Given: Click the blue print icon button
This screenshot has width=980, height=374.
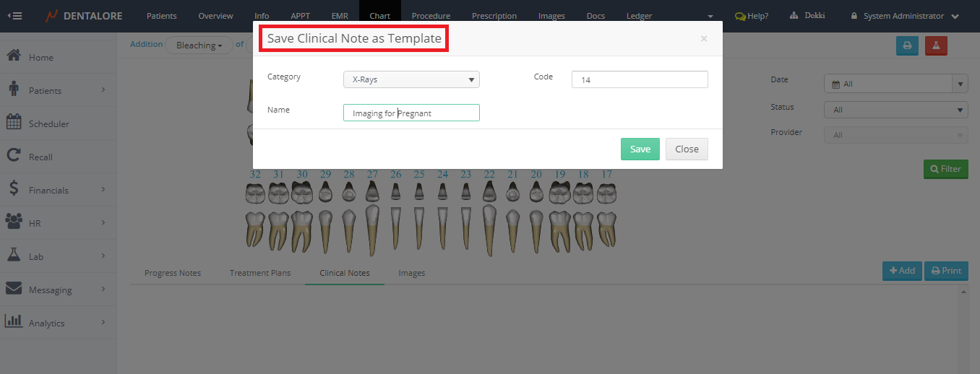Looking at the screenshot, I should coord(907,45).
